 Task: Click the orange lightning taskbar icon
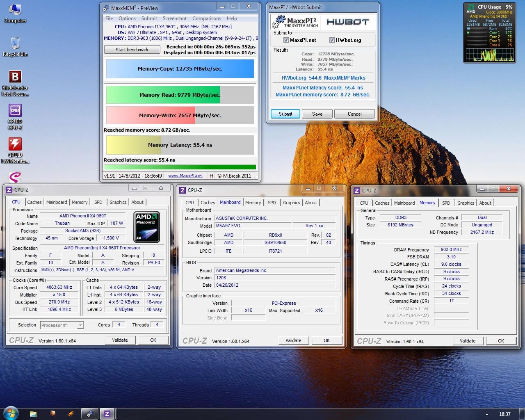(x=71, y=414)
